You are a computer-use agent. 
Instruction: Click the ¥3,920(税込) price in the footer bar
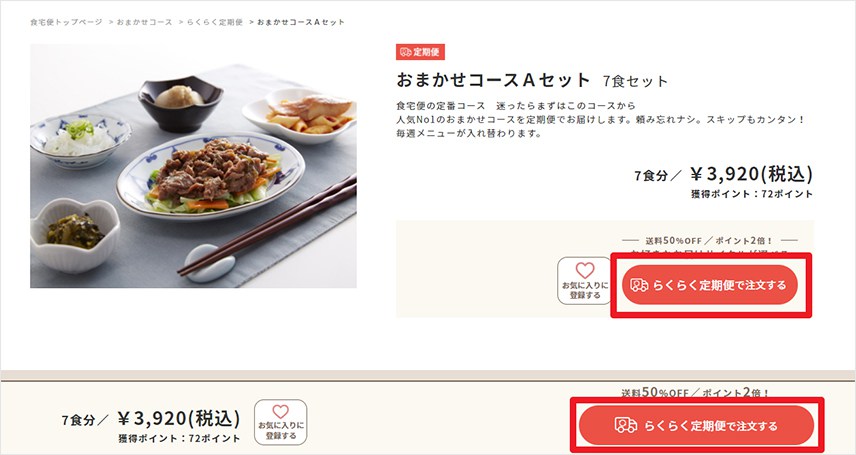179,418
